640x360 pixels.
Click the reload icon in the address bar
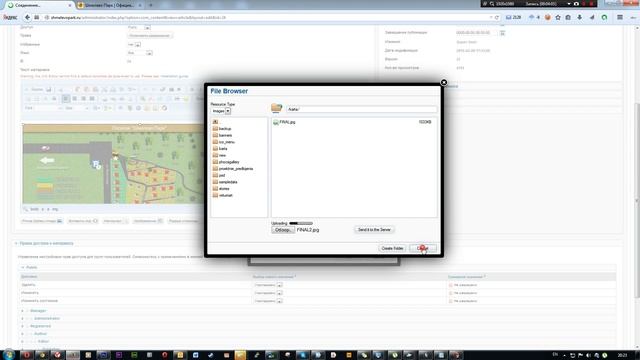(x=497, y=18)
